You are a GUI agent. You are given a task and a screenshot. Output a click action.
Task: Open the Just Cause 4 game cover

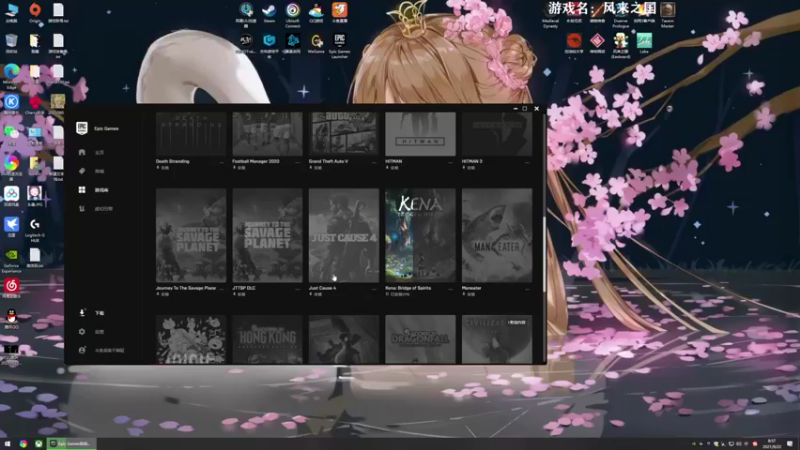344,235
